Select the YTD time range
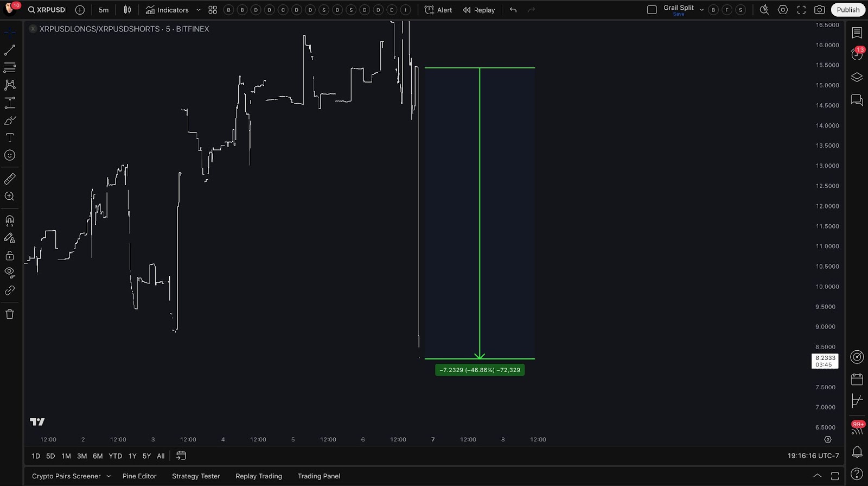 115,456
